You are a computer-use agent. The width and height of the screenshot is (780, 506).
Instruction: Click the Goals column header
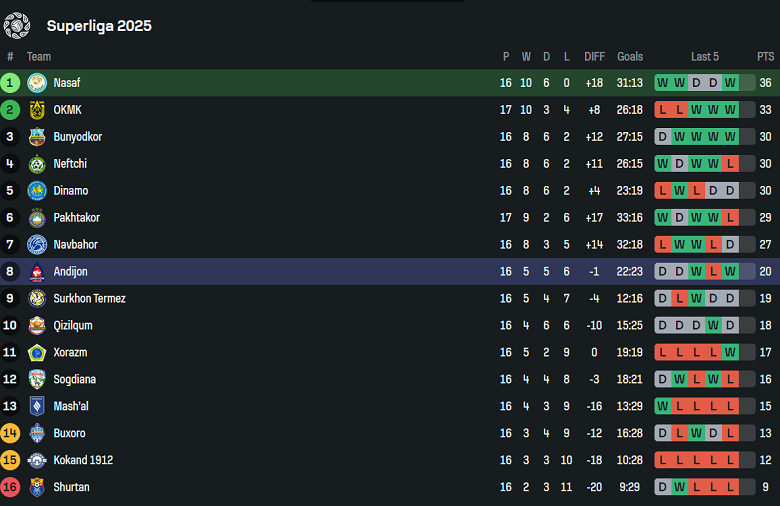pyautogui.click(x=630, y=57)
